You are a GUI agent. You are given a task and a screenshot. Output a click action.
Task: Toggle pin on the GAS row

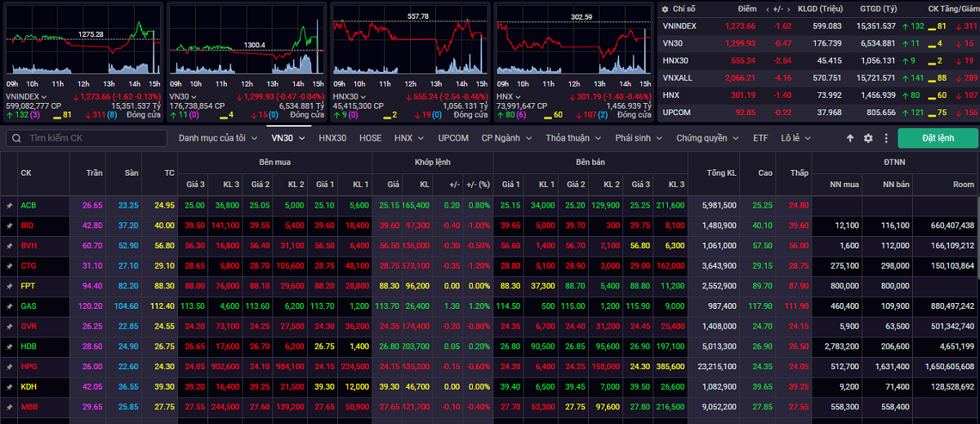tap(10, 306)
